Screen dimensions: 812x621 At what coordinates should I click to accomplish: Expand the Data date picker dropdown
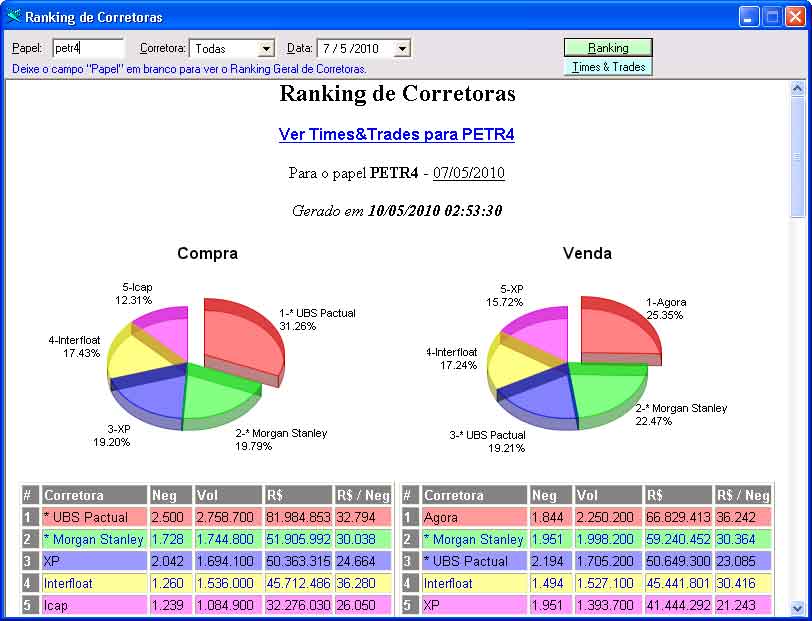(x=401, y=48)
